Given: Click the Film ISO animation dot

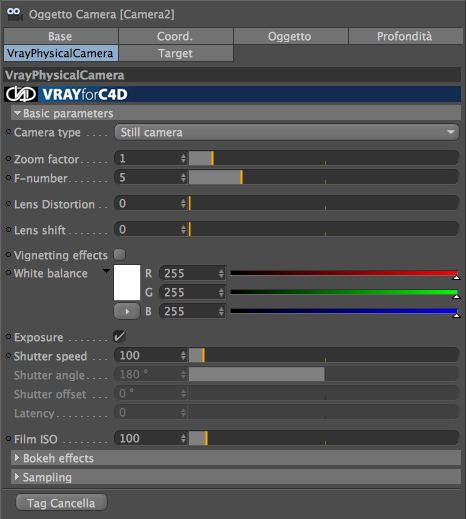Looking at the screenshot, I should [9, 438].
